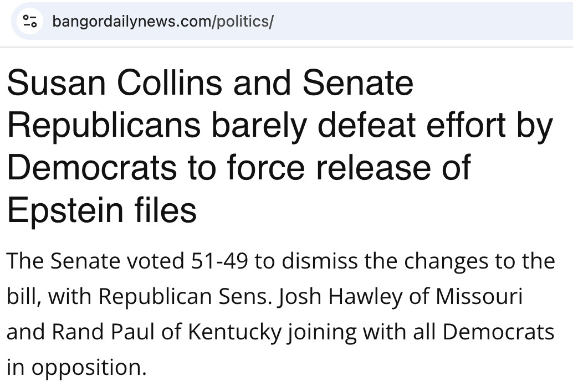
Task: Click the empty area of the address bar
Action: (421, 22)
